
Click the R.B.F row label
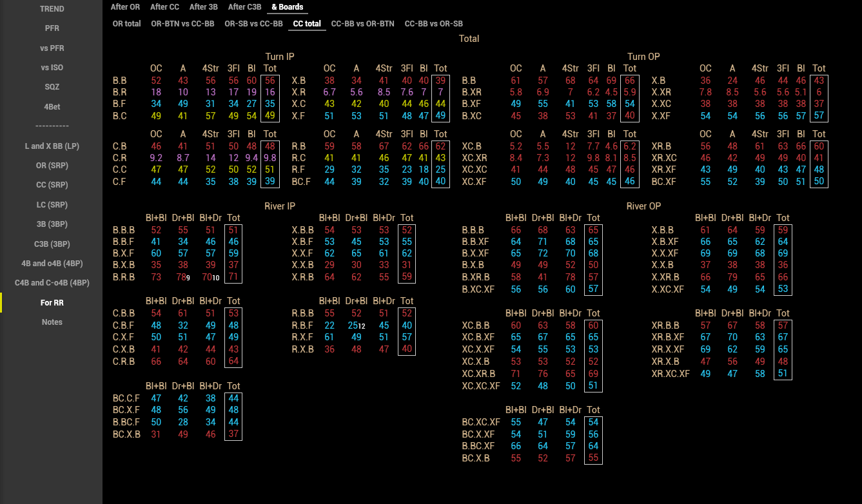click(x=302, y=325)
